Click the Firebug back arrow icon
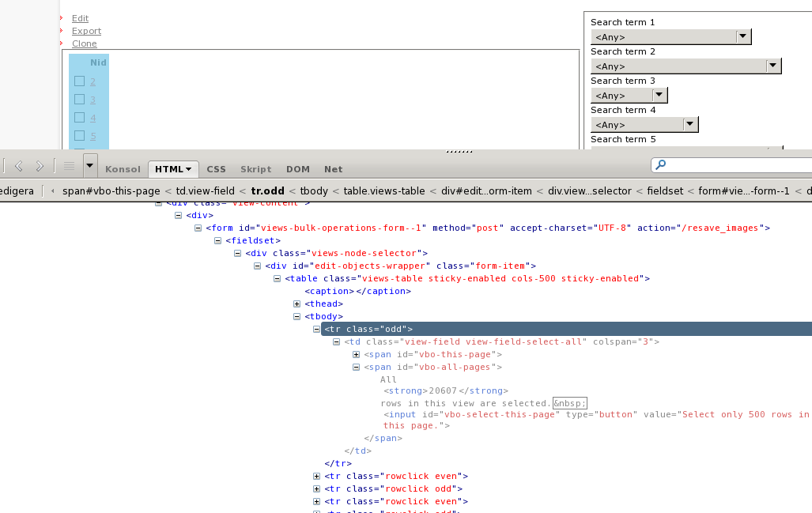The height and width of the screenshot is (513, 812). [x=19, y=166]
